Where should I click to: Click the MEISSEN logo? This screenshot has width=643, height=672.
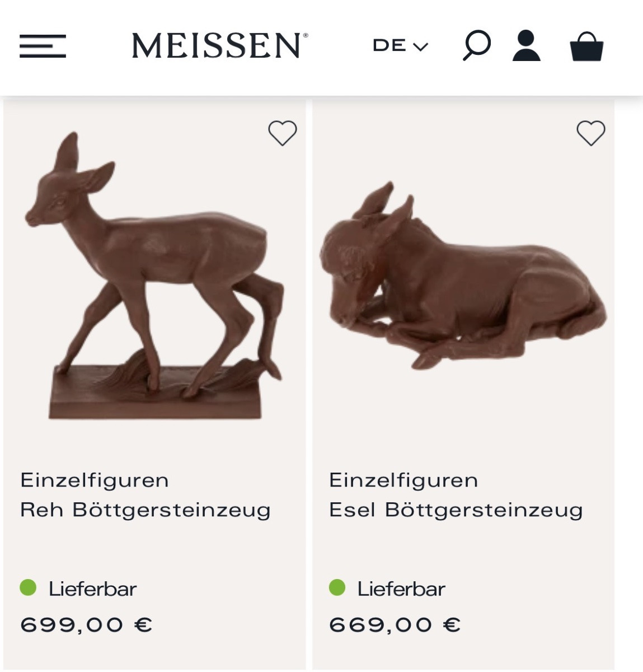click(216, 45)
